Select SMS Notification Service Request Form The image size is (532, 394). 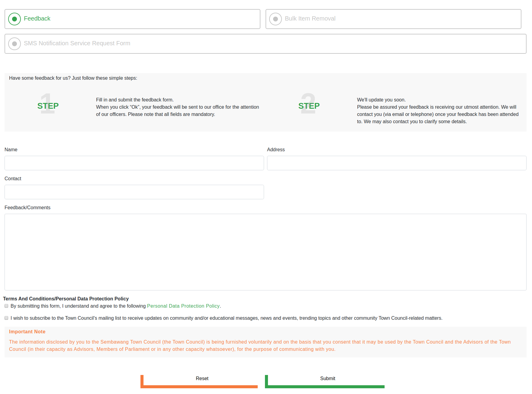click(15, 44)
